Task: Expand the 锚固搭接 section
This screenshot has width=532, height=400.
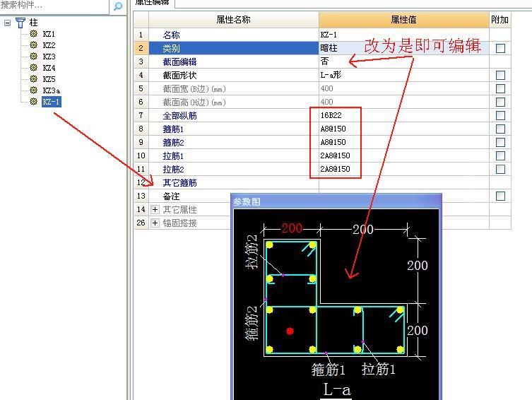Action: point(155,223)
